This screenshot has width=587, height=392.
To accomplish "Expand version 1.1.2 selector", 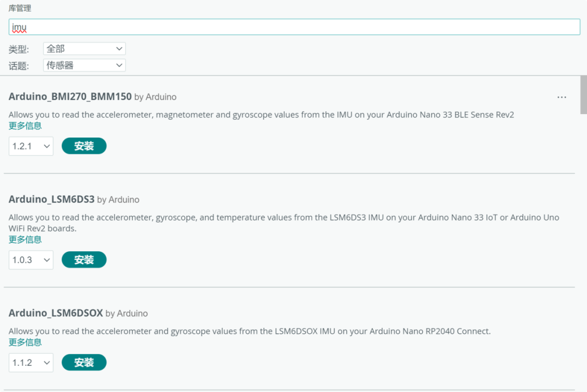I will [x=31, y=363].
